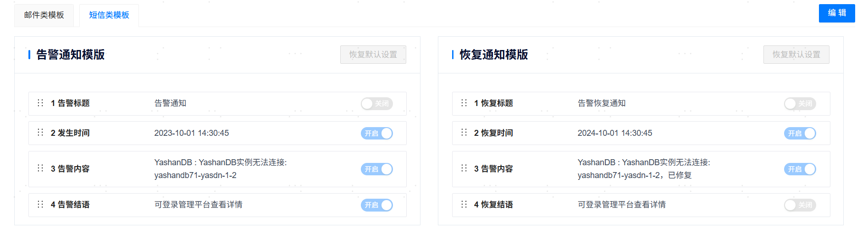Click the 告警恢复通知 title text

[x=601, y=103]
